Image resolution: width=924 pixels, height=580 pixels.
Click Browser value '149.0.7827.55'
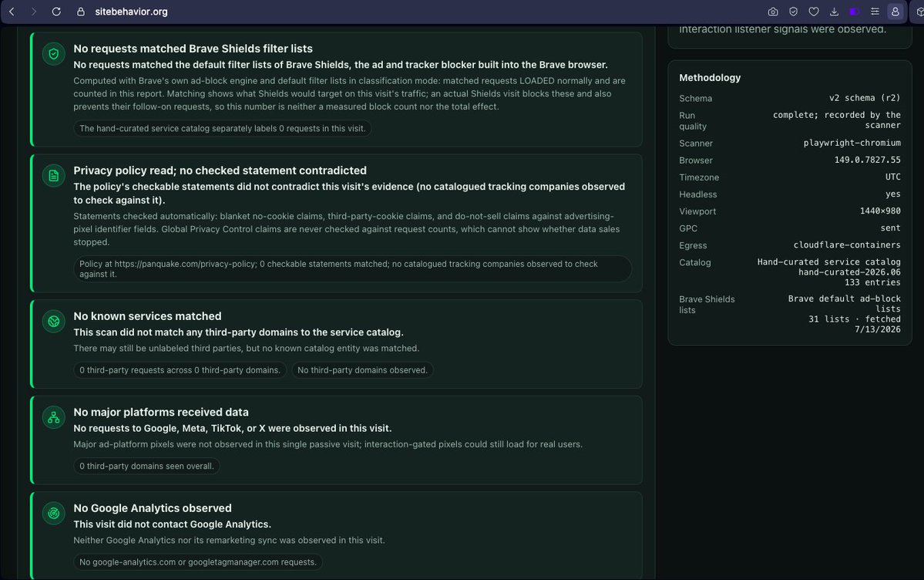868,160
